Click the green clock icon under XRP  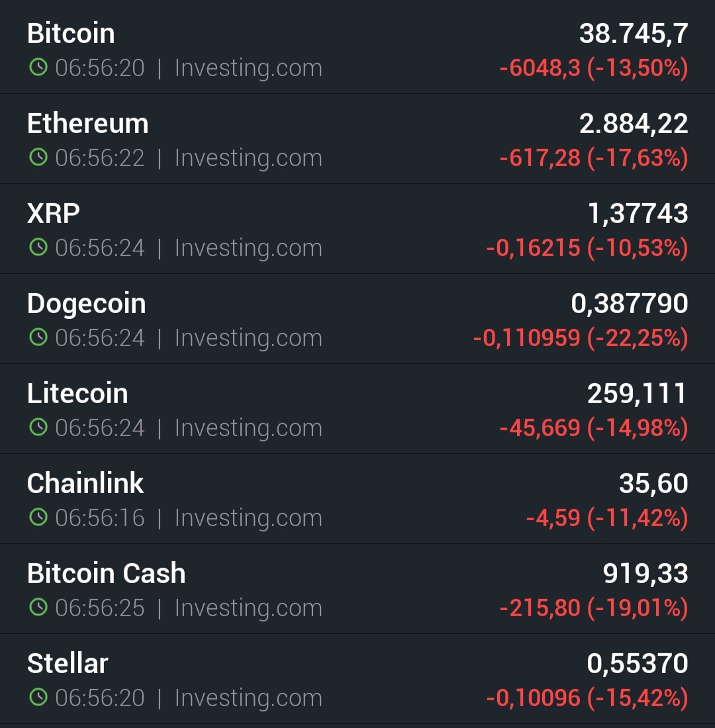(38, 247)
